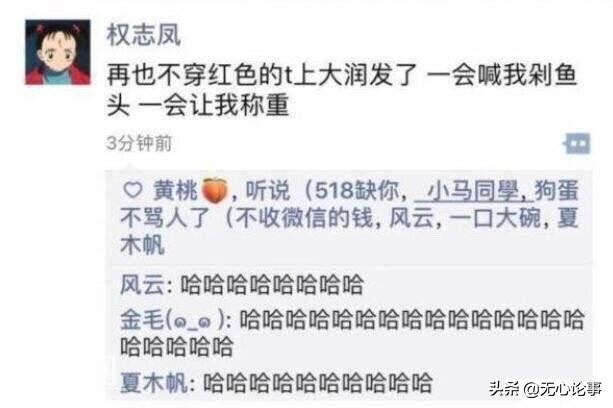This screenshot has width=613, height=408.
Task: Tap the 3分钟前 timestamp
Action: [x=139, y=143]
